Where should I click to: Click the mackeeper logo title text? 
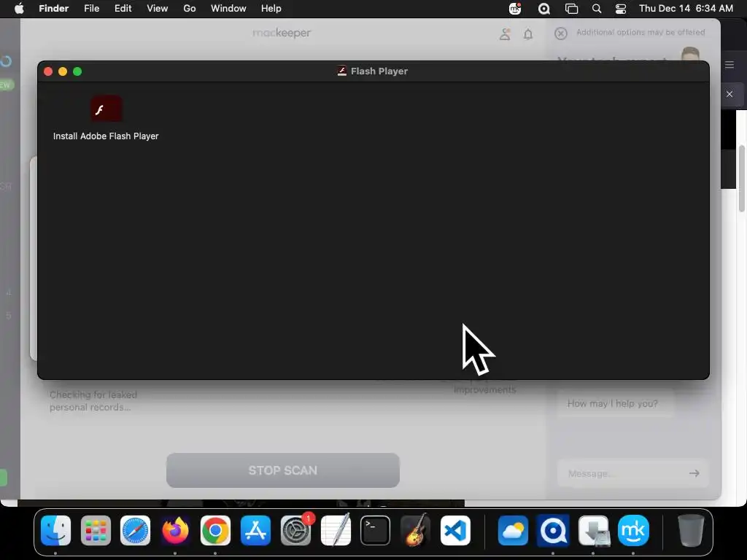click(282, 33)
